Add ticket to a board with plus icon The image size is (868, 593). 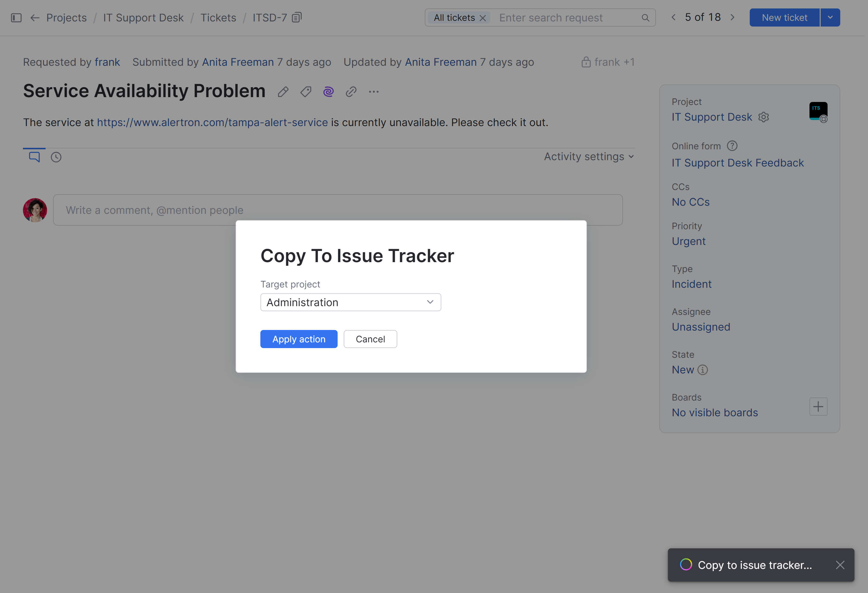[818, 406]
